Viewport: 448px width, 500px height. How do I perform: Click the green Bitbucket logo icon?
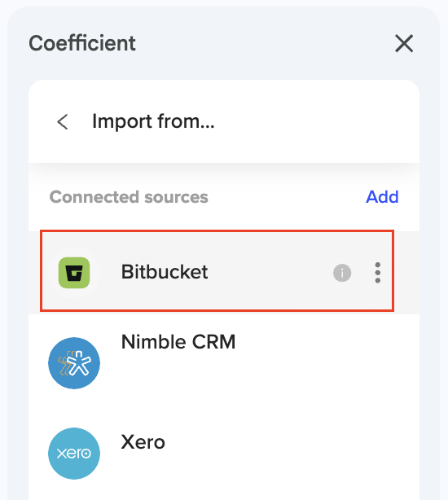(74, 273)
